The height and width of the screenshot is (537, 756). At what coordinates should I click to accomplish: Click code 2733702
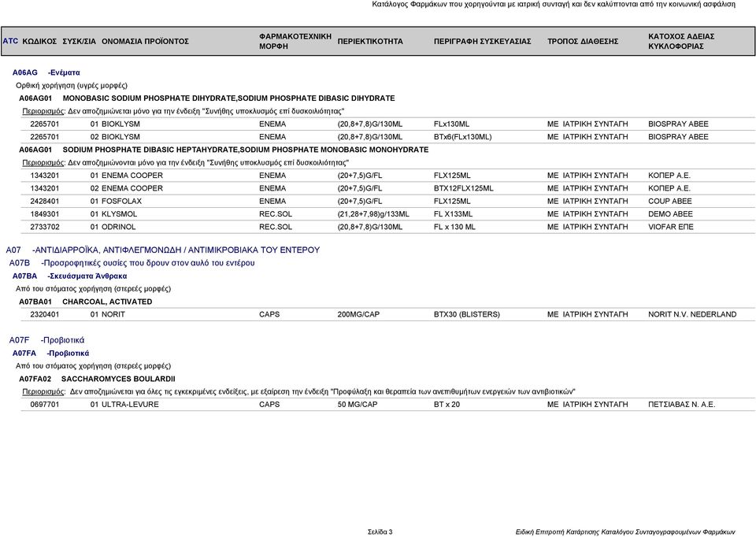tap(45, 227)
